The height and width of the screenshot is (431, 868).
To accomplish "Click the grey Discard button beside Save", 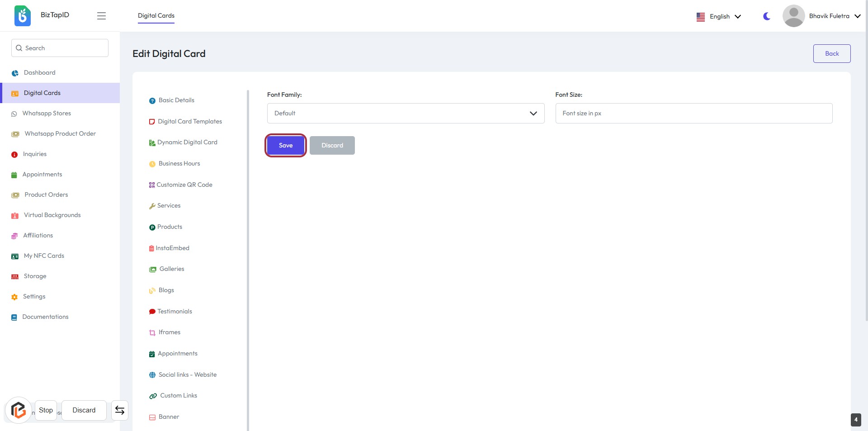I will (332, 145).
